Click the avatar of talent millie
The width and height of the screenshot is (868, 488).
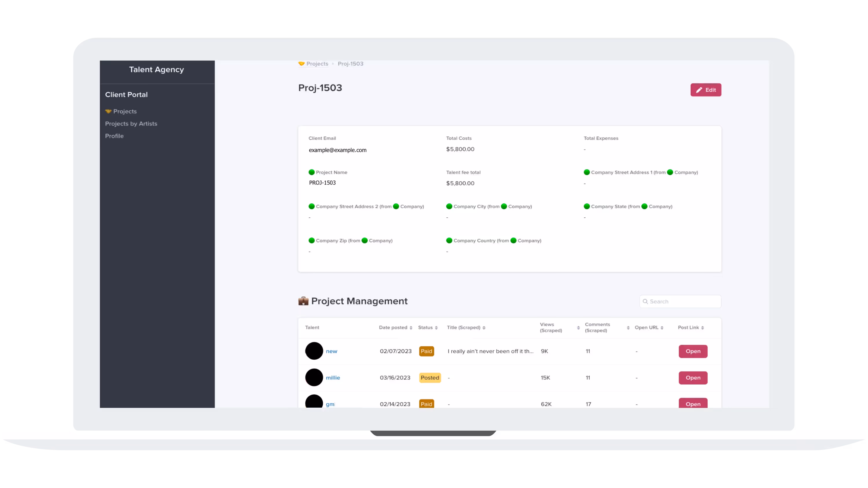(314, 377)
